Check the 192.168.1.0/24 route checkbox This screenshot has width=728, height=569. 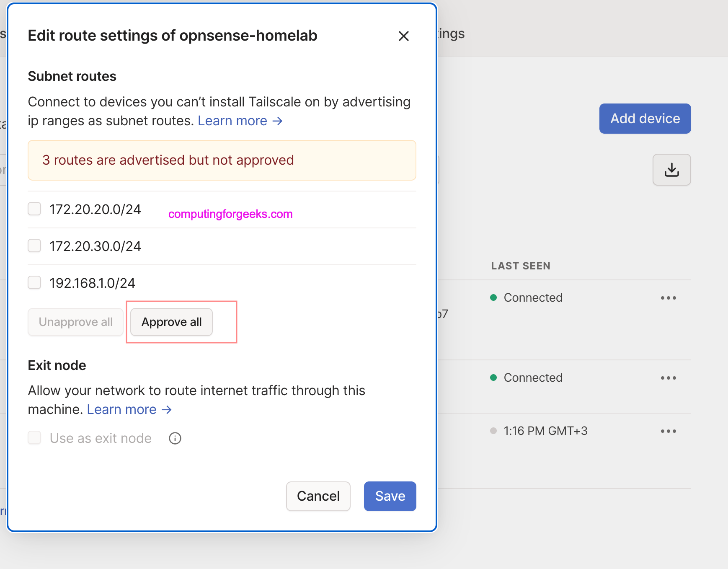click(x=34, y=282)
